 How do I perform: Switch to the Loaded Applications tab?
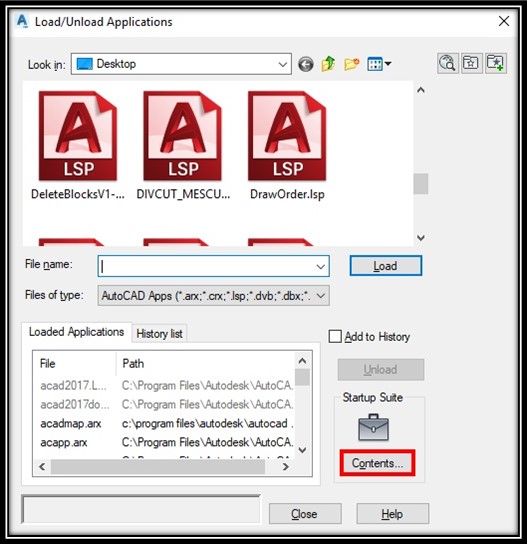pos(76,332)
